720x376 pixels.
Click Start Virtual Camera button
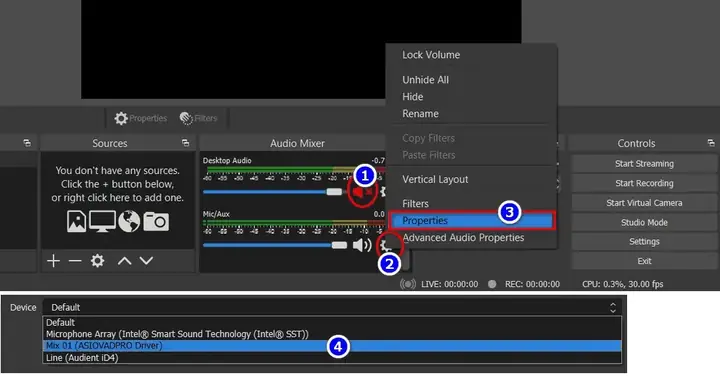point(644,202)
